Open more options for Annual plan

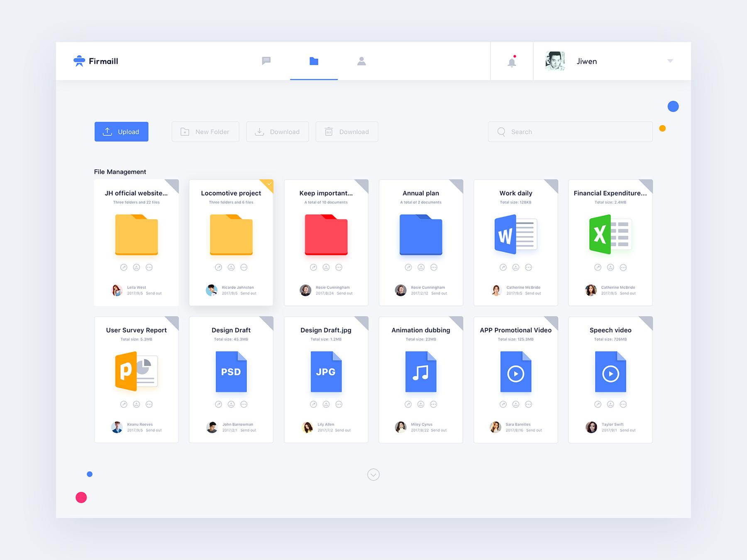point(434,267)
